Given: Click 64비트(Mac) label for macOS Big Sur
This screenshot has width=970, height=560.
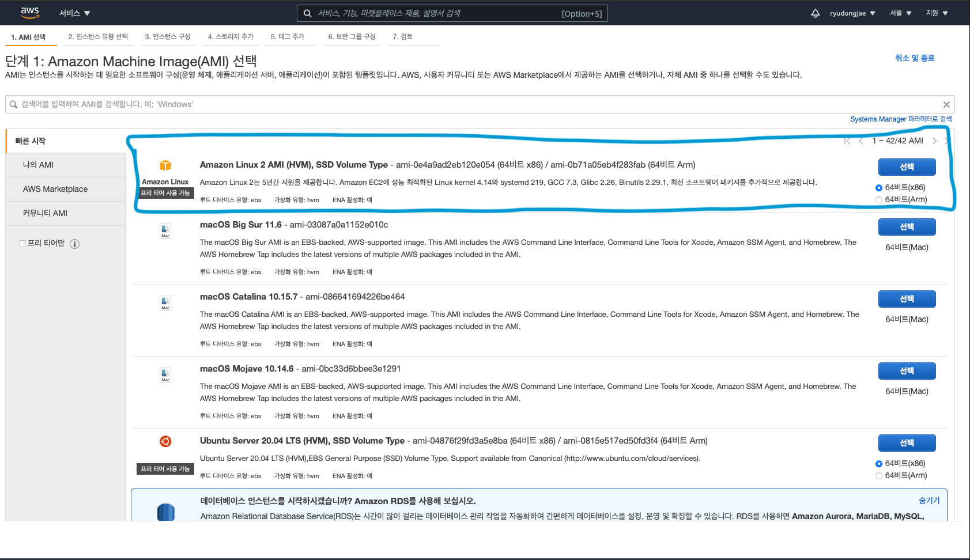Looking at the screenshot, I should click(x=907, y=248).
